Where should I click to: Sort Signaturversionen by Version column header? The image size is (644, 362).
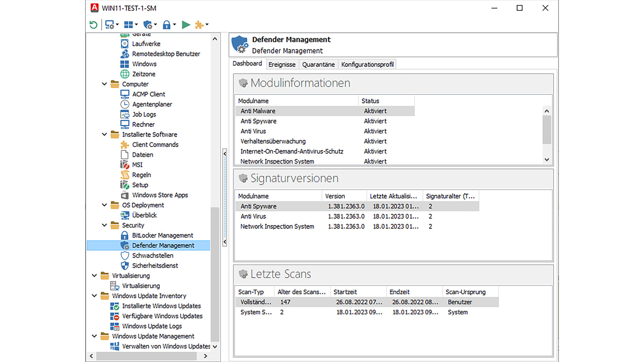pos(344,196)
